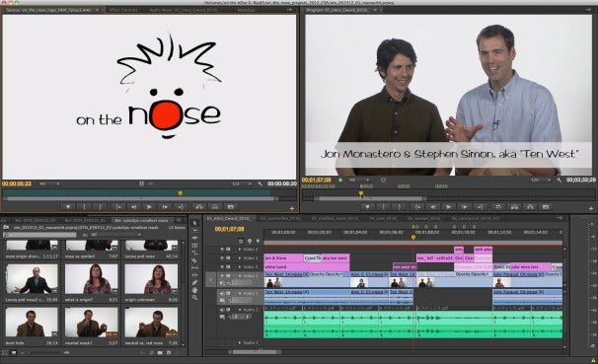The width and height of the screenshot is (598, 364).
Task: Open Source monitor wrench settings
Action: [x=261, y=183]
